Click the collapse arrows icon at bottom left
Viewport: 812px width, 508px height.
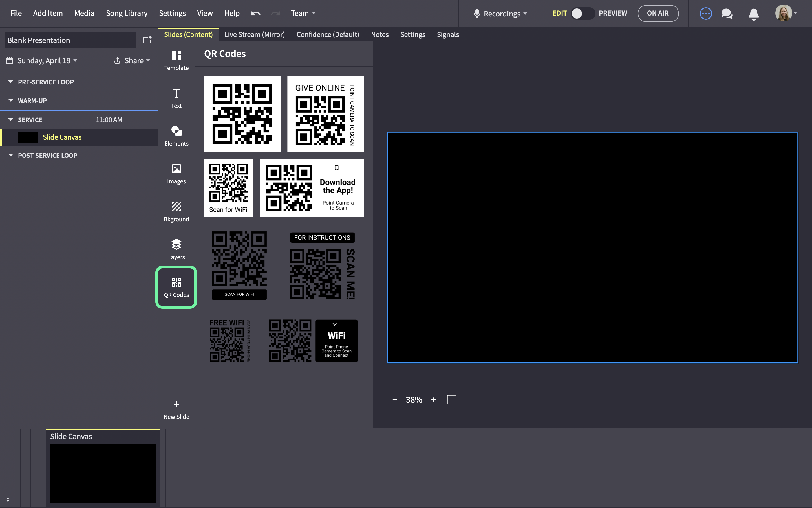tap(8, 500)
